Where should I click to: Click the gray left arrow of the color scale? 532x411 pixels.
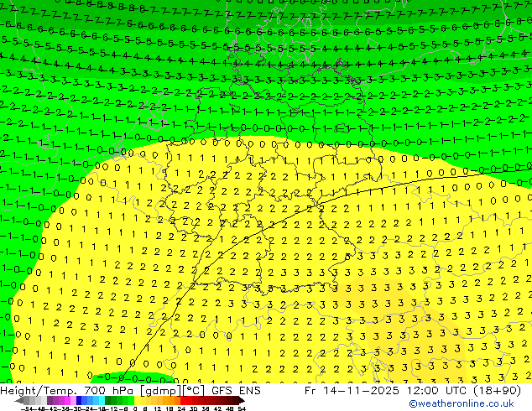click(x=18, y=401)
